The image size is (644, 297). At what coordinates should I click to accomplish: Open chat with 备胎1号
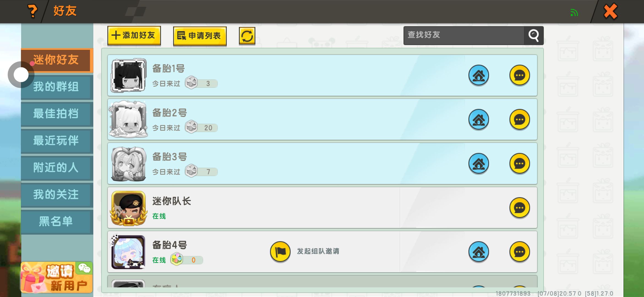(520, 75)
